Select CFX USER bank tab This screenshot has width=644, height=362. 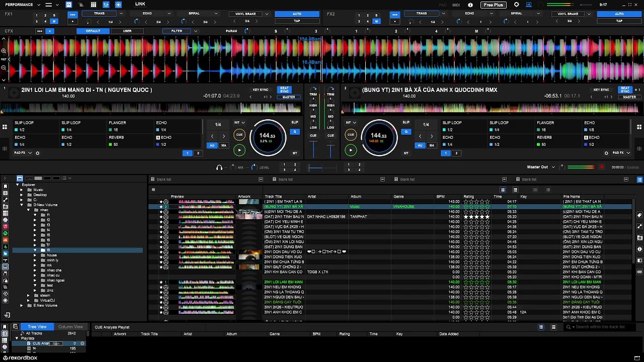point(127,31)
